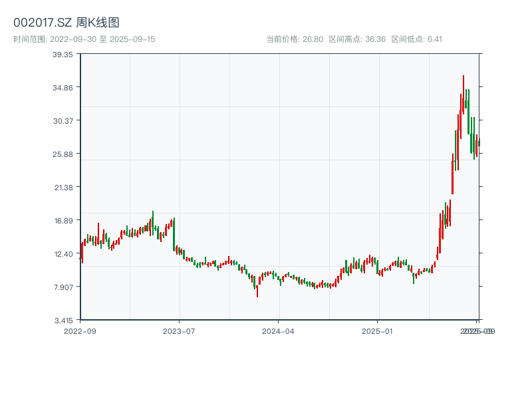532x399 pixels.
Task: Click the 2023-07 x-axis date label
Action: [x=180, y=331]
